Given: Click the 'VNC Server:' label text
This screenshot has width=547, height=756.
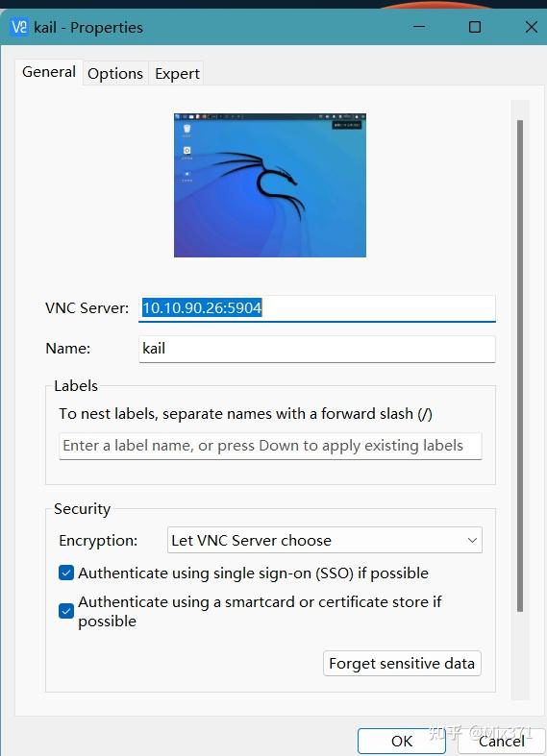Looking at the screenshot, I should tap(87, 307).
